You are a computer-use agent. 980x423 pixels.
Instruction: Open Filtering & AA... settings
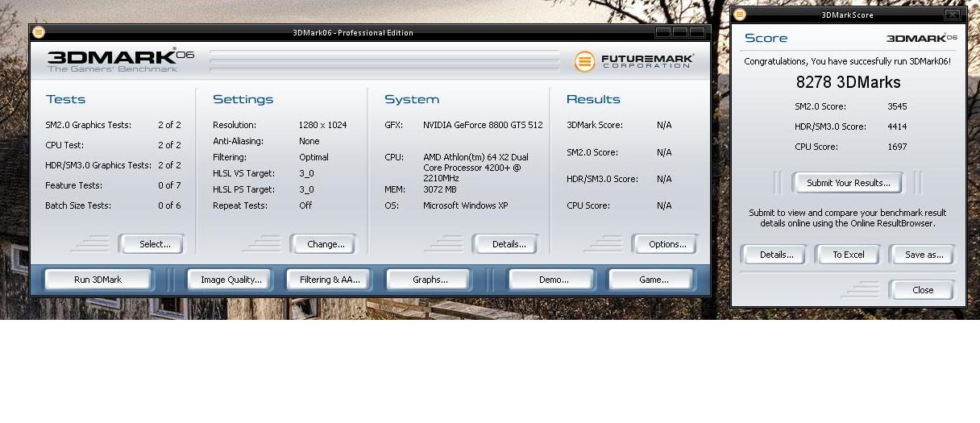329,280
